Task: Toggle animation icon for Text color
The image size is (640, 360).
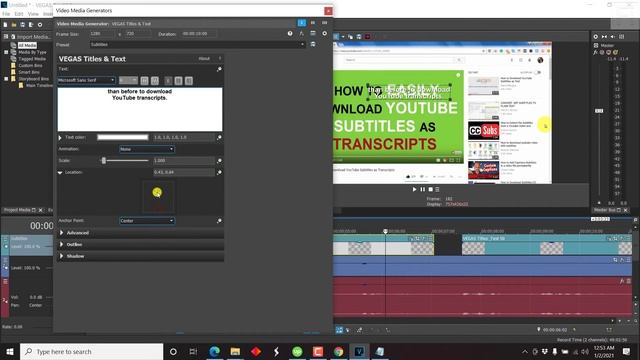Action: [219, 138]
